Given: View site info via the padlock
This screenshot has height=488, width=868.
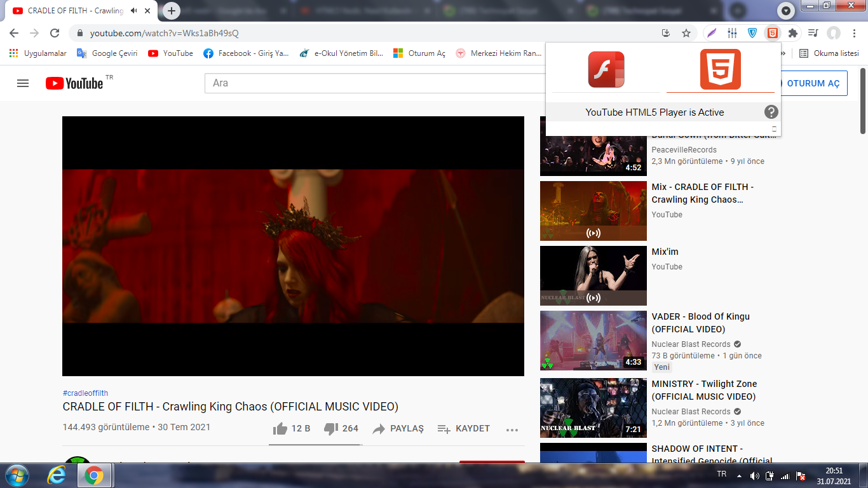Looking at the screenshot, I should tap(80, 33).
